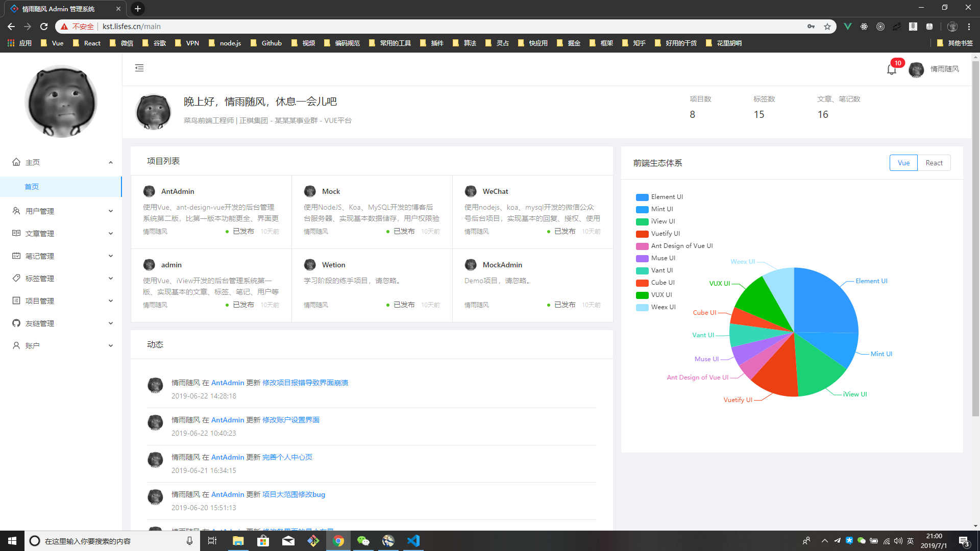Viewport: 980px width, 551px height.
Task: Click the 标签管理 tag icon
Action: click(16, 278)
